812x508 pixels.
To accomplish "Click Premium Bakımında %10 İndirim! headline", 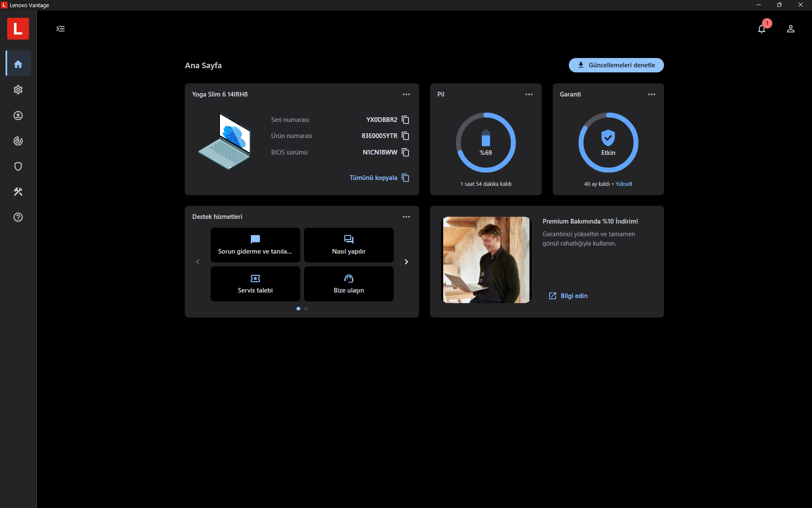I will click(590, 221).
